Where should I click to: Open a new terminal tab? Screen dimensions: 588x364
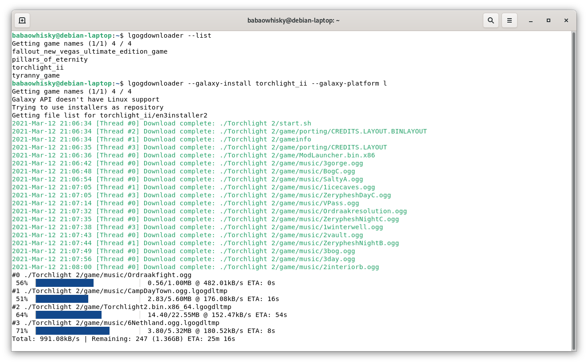[22, 20]
